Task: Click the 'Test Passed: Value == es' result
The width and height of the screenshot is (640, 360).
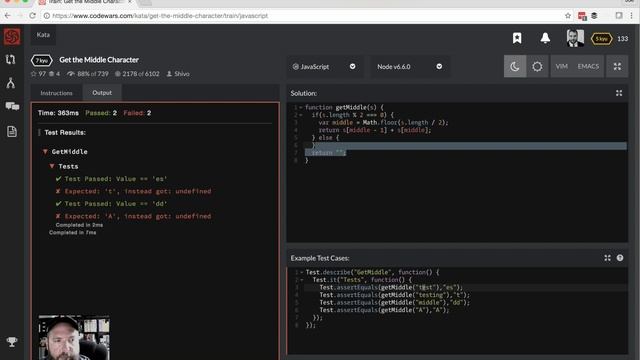Action: (x=111, y=179)
